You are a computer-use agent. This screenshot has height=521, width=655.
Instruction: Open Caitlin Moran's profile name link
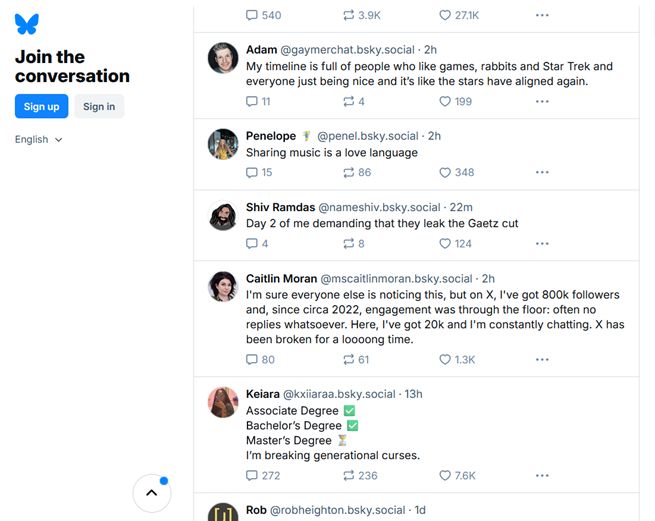pos(281,278)
